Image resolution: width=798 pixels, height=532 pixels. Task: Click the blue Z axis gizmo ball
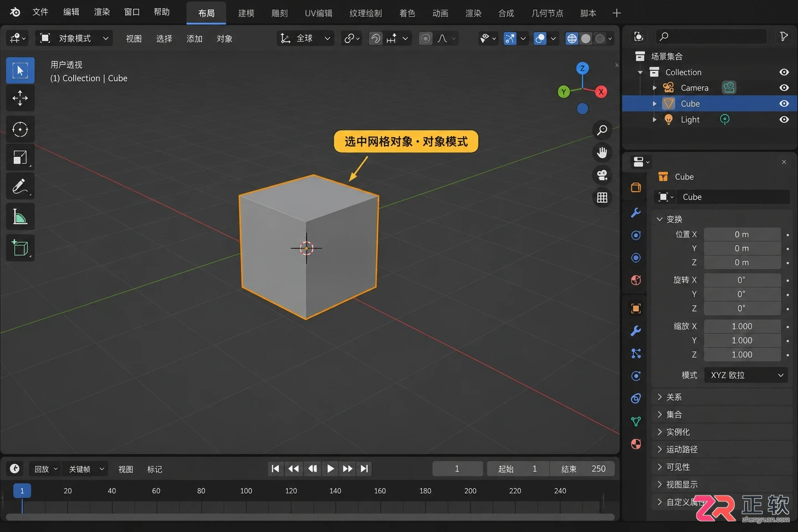coord(582,68)
